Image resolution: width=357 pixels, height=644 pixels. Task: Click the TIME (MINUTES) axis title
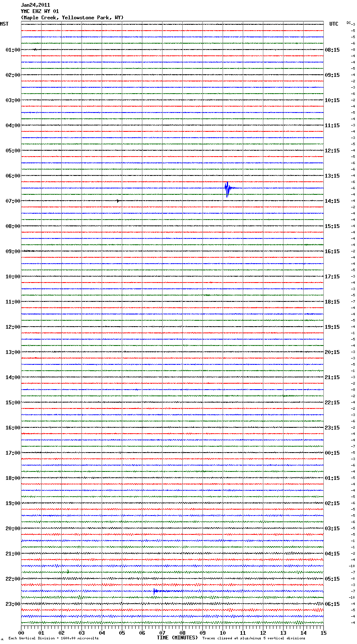point(177,638)
